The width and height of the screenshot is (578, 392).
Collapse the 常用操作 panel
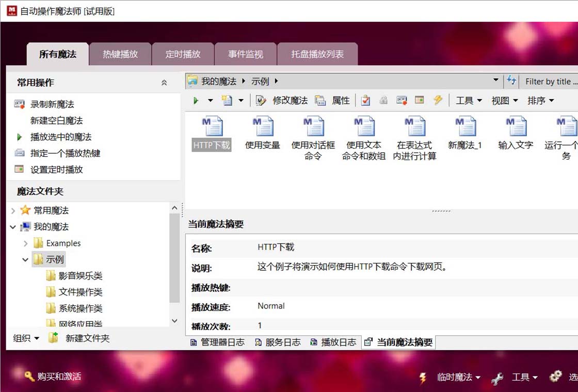[164, 83]
